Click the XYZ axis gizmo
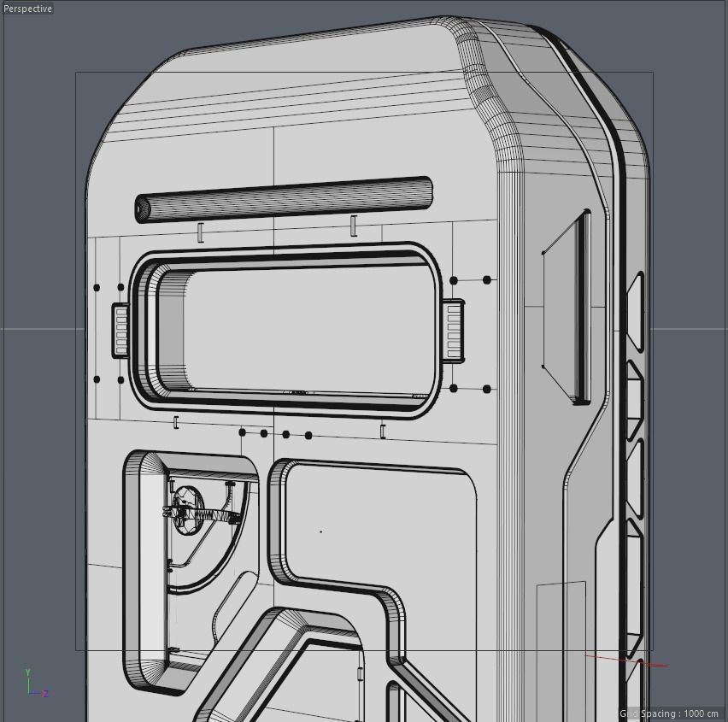The image size is (728, 722). (35, 684)
